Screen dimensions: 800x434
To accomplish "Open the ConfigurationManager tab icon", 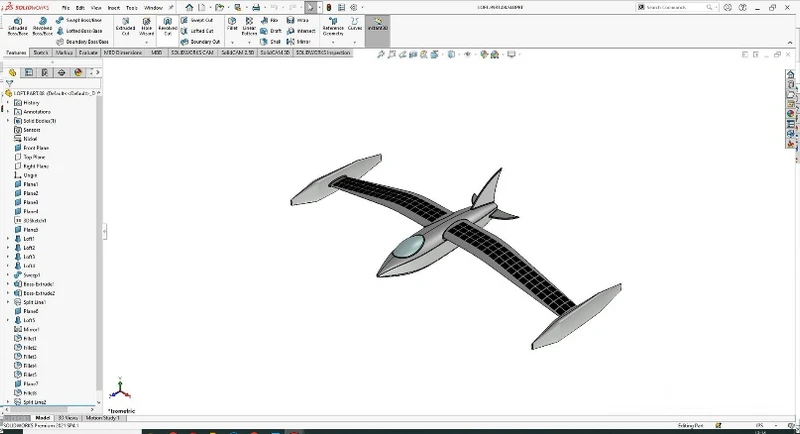I will [45, 72].
